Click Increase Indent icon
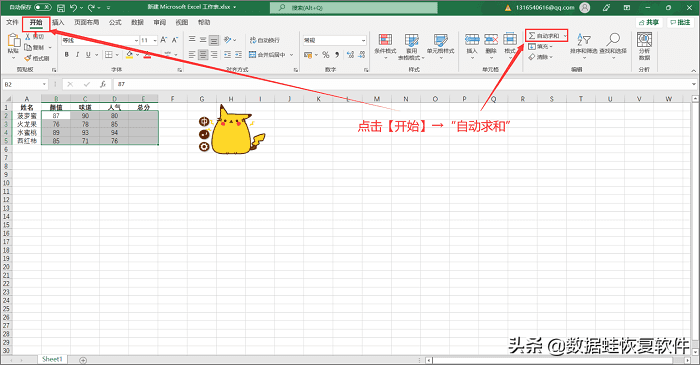The image size is (700, 365). pyautogui.click(x=238, y=54)
